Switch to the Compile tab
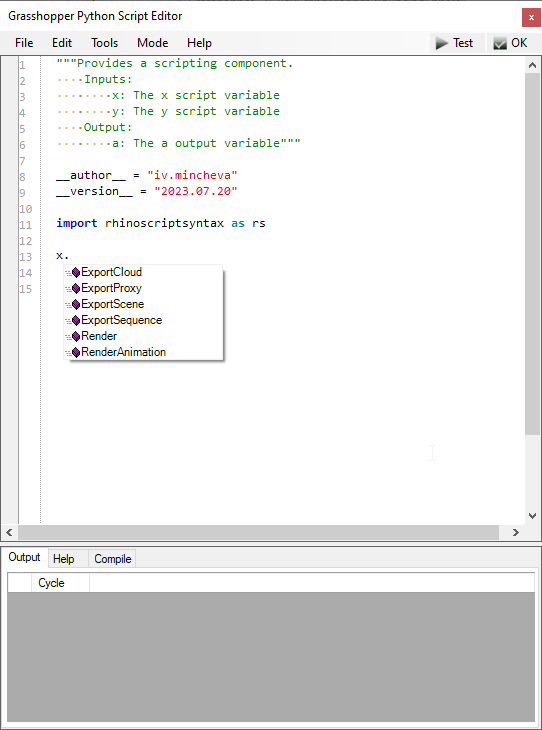 (112, 559)
